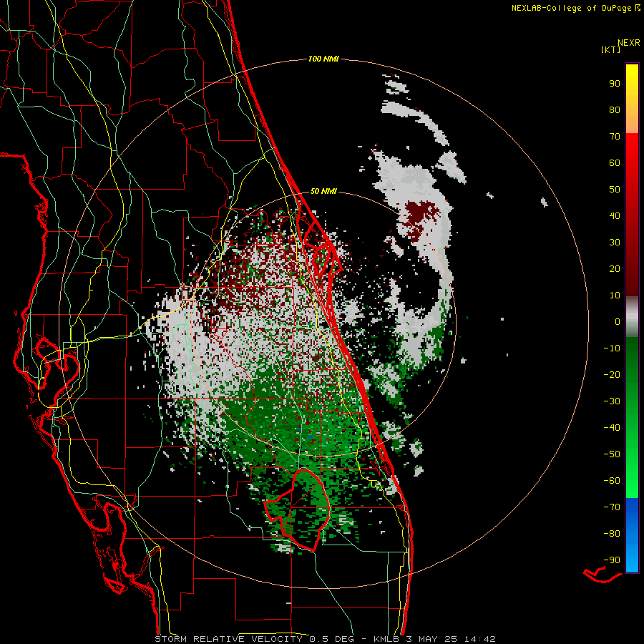Click the positive 70 knot scale label

[x=615, y=137]
